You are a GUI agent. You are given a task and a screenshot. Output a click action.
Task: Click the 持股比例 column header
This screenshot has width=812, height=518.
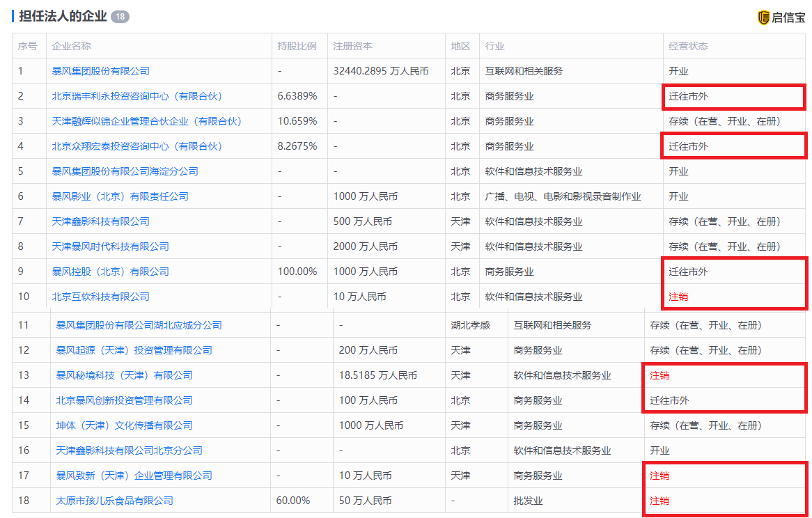(x=297, y=46)
